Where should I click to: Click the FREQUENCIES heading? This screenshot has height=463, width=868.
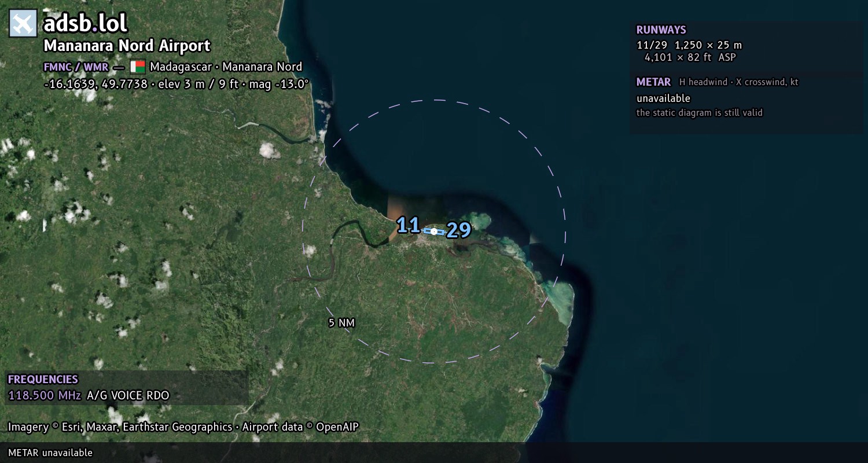click(x=43, y=380)
